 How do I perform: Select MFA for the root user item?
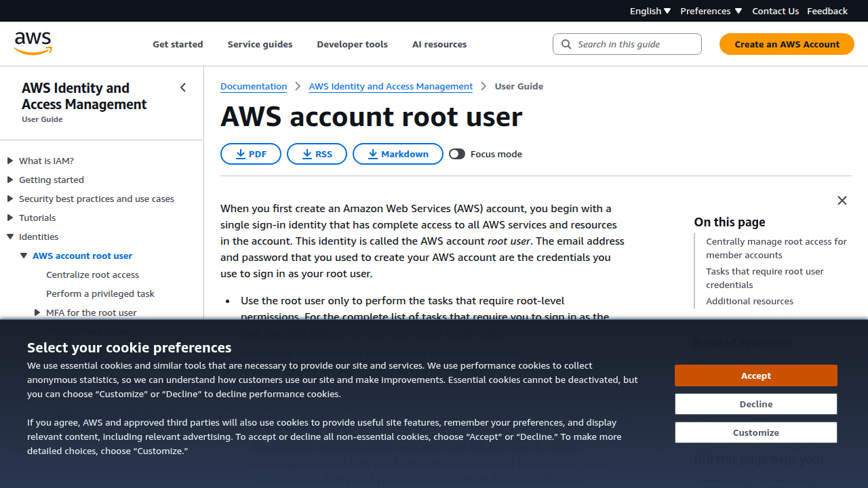[92, 312]
